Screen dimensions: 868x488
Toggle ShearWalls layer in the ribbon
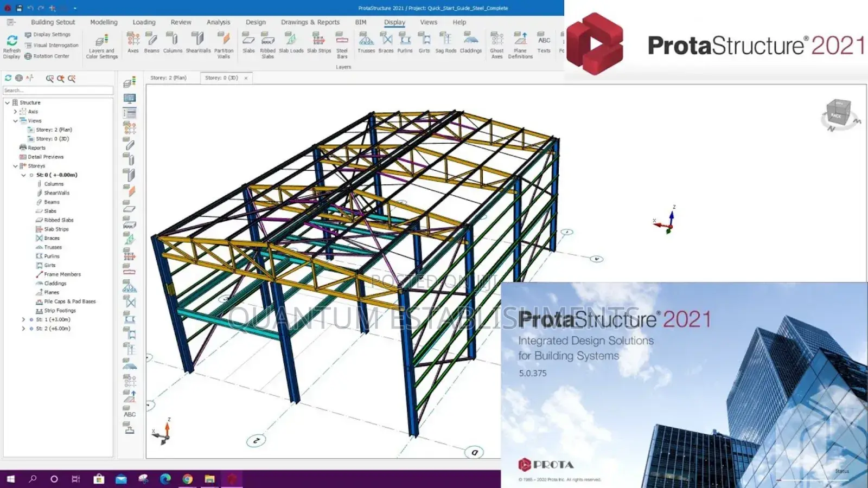pyautogui.click(x=198, y=43)
